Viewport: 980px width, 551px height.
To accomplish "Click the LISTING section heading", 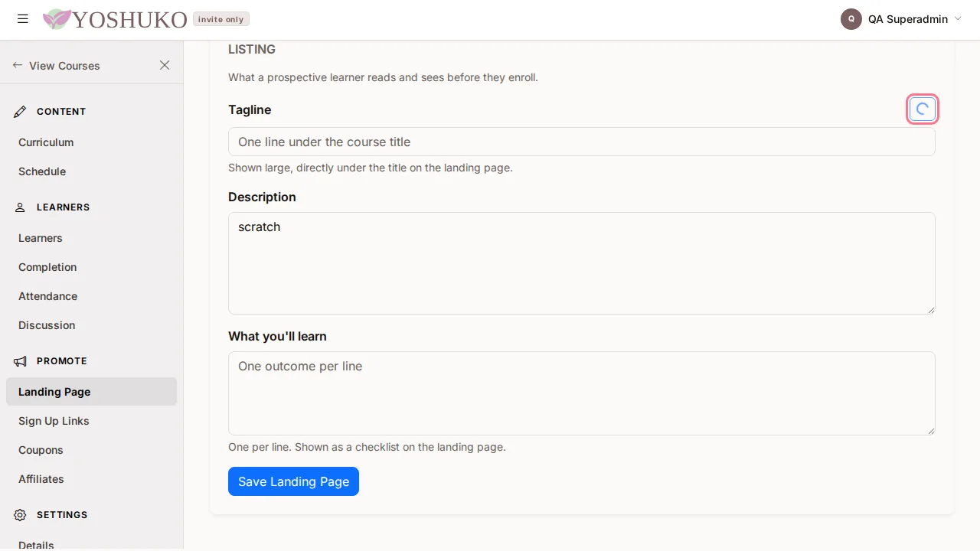I will pyautogui.click(x=252, y=49).
